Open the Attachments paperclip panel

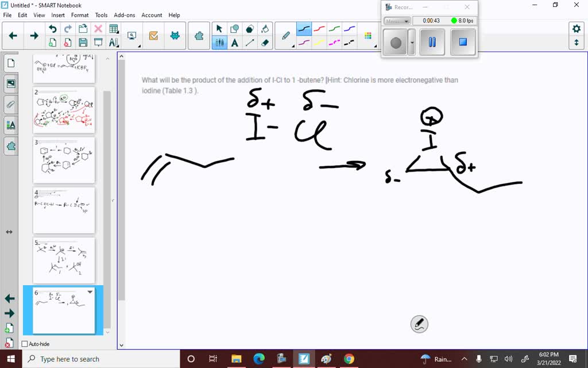pyautogui.click(x=11, y=104)
